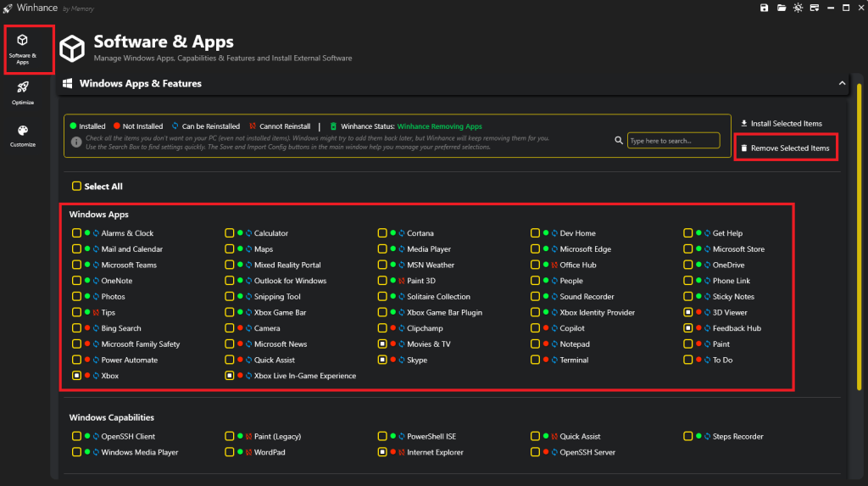Click the large cube icon beside page heading
This screenshot has width=868, height=486.
[x=72, y=48]
